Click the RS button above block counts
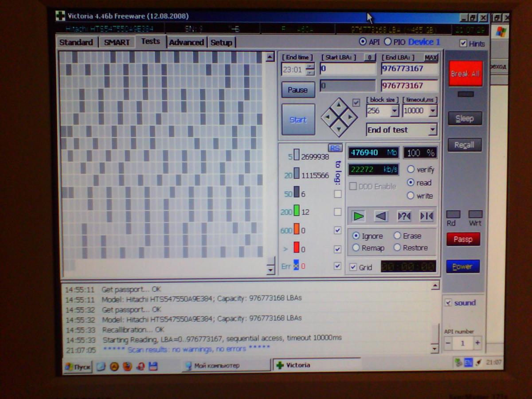The image size is (532, 399). (x=335, y=148)
